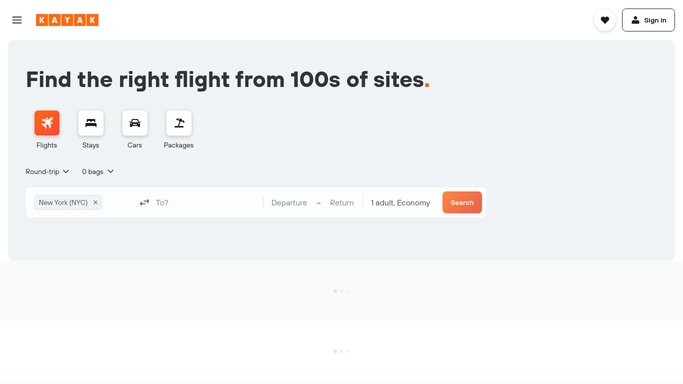Click the New York (NYC) origin chip

click(x=63, y=202)
